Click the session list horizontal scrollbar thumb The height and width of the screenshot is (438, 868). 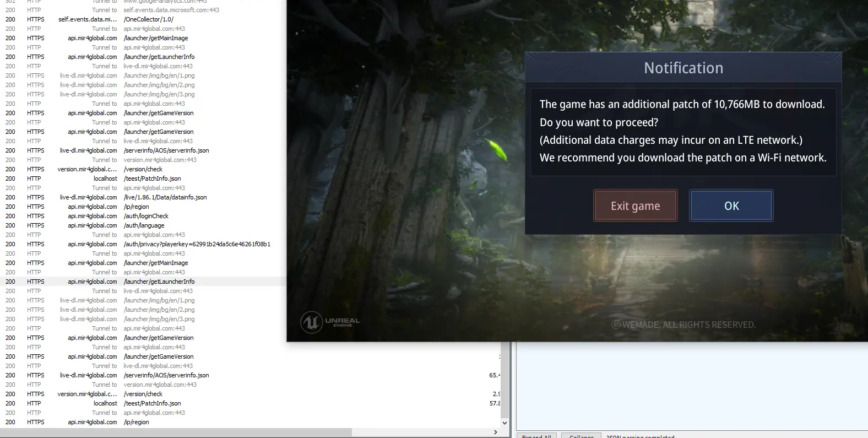coord(176,432)
